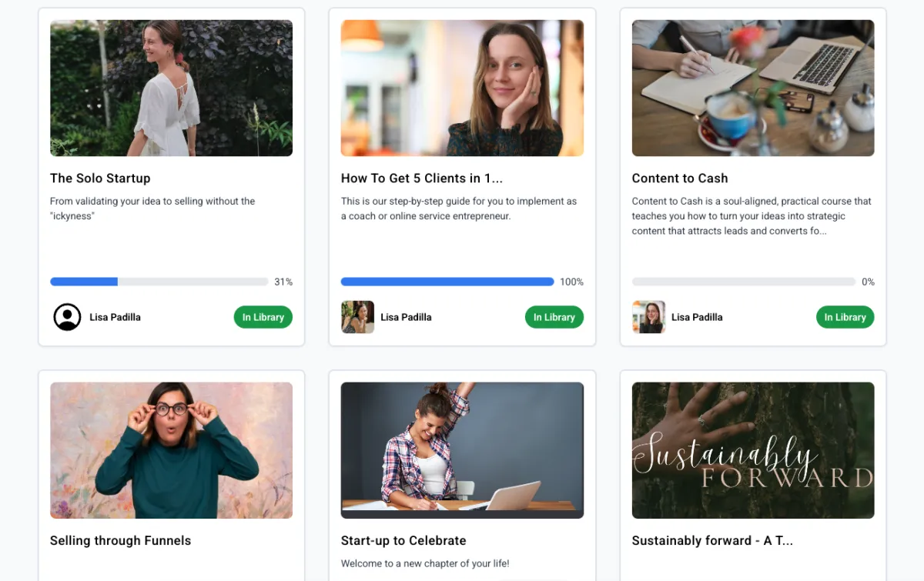
Task: Select the Sustainably Forward cover image
Action: pos(753,450)
